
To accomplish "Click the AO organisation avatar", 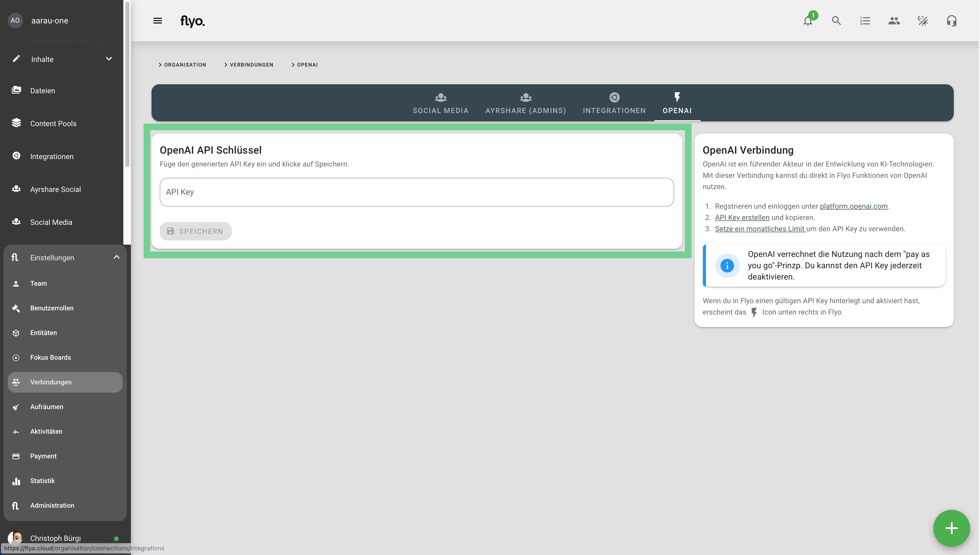I will click(15, 21).
